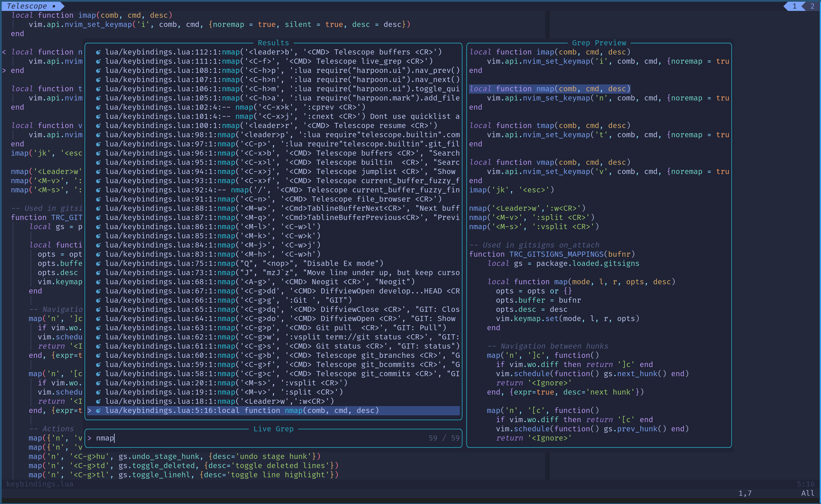Viewport: 821px width, 504px height.
Task: Click keybindings.lua filename in the statusline
Action: [40, 484]
